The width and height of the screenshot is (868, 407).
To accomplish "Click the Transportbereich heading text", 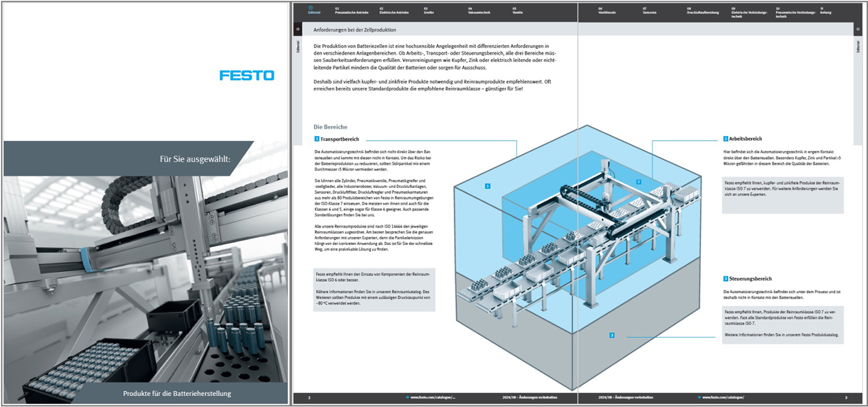I will pyautogui.click(x=339, y=139).
